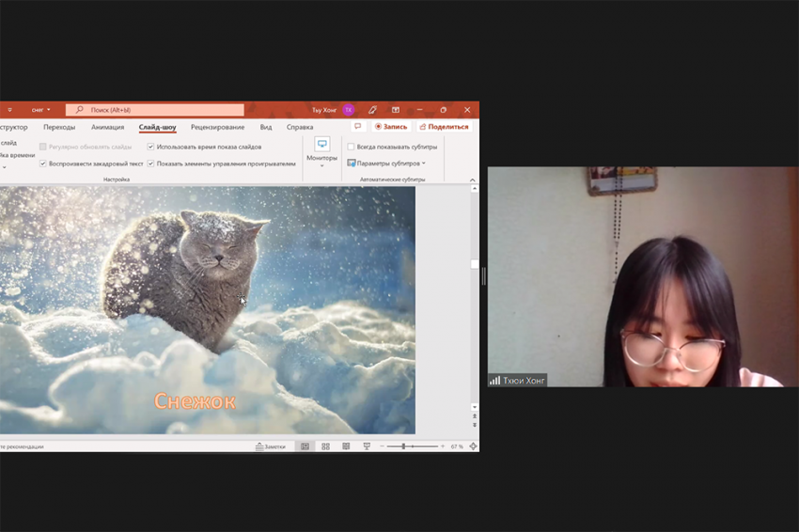Expand 'Параметры субтитров' dropdown
Viewport: 799px width, 532px height.
coord(389,164)
